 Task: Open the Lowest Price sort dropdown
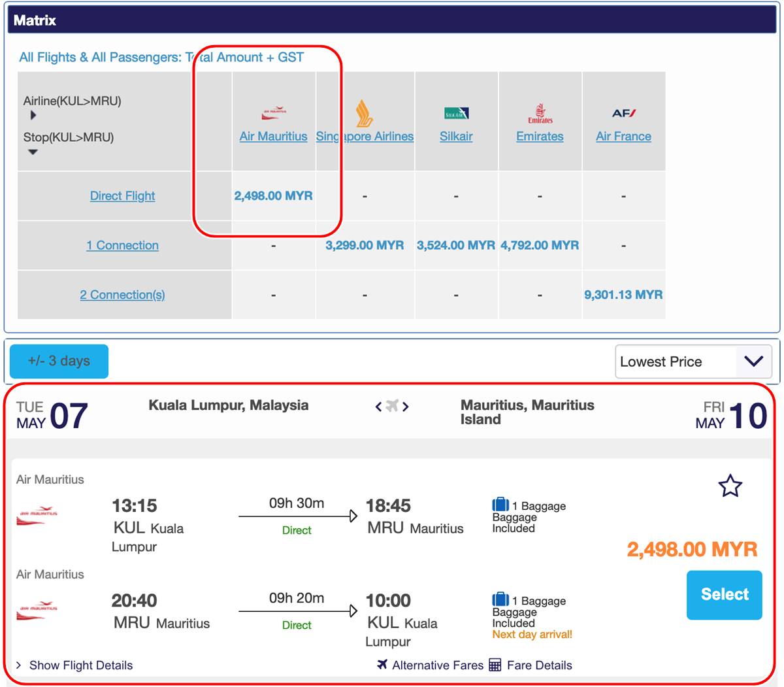tap(694, 361)
